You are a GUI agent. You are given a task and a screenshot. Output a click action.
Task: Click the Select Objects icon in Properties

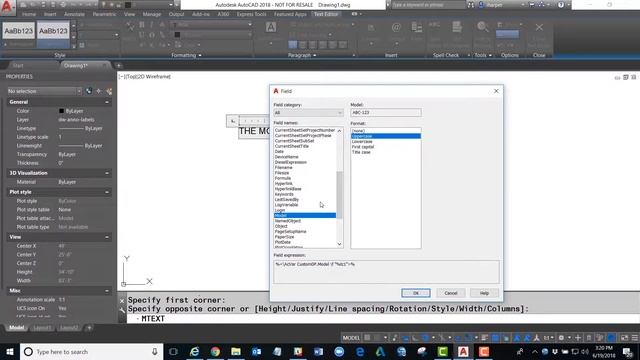[99, 91]
